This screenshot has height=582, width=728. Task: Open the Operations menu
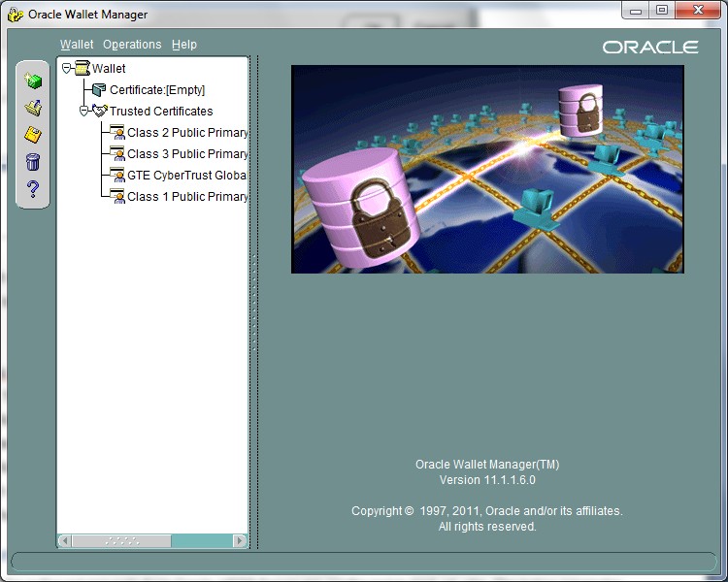click(132, 45)
